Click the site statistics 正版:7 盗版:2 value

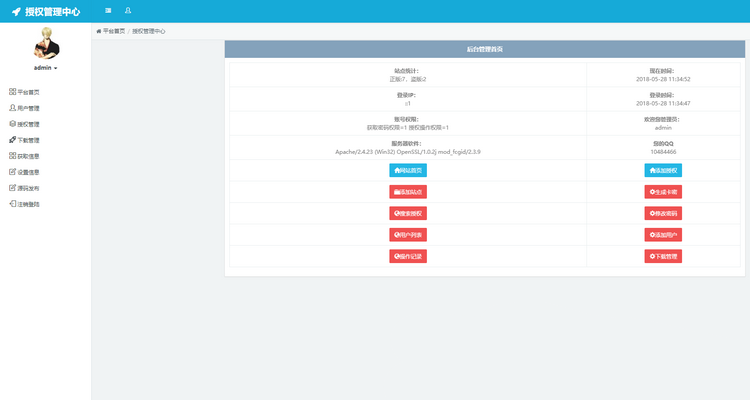click(408, 79)
